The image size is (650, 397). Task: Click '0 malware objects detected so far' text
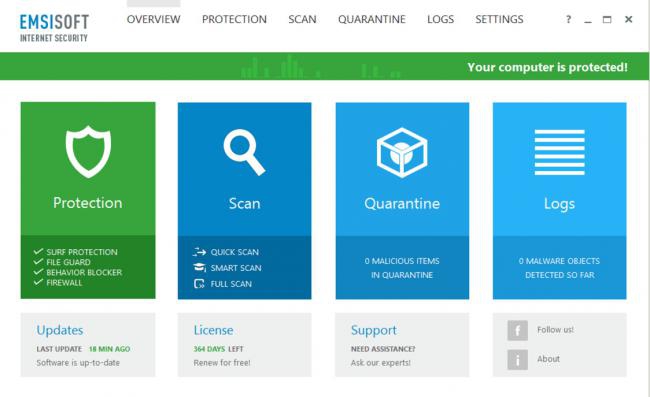559,268
